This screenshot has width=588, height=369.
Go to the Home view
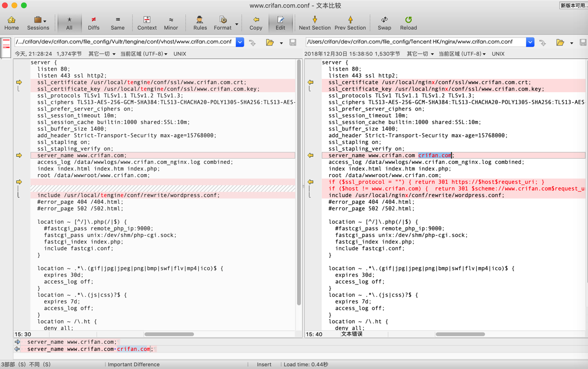point(11,23)
